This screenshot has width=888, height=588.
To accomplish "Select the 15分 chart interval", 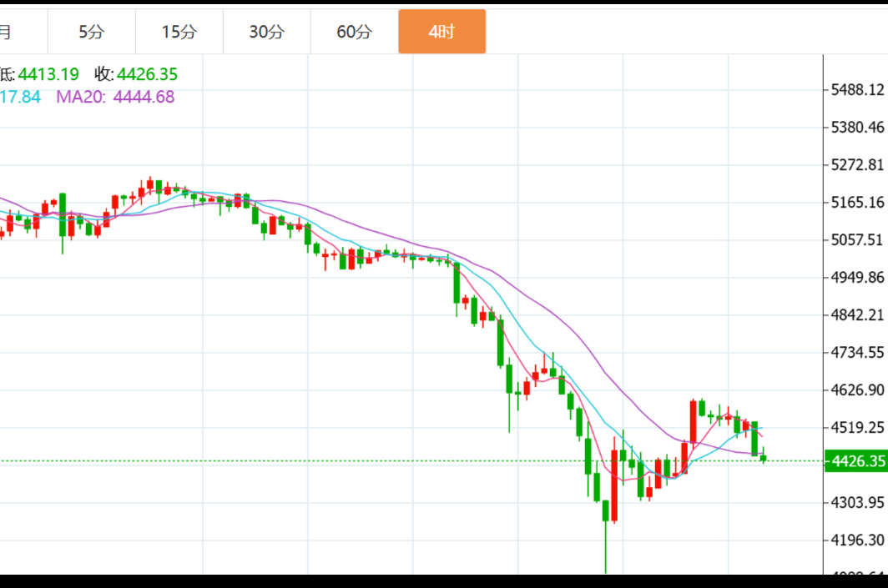I will tap(179, 32).
